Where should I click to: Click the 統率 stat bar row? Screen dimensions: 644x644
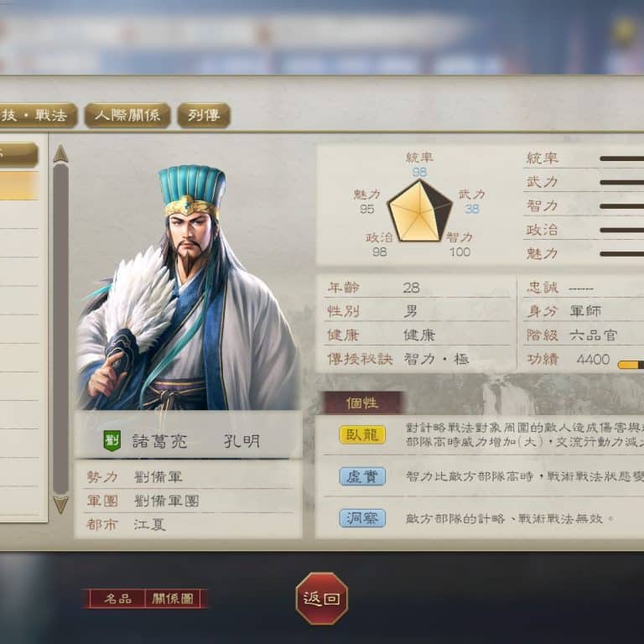coord(584,158)
